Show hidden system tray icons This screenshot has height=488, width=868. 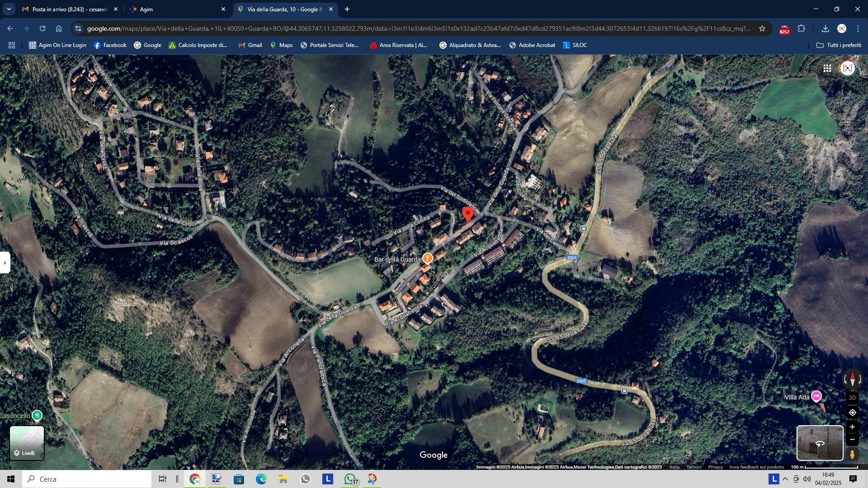coord(785,479)
